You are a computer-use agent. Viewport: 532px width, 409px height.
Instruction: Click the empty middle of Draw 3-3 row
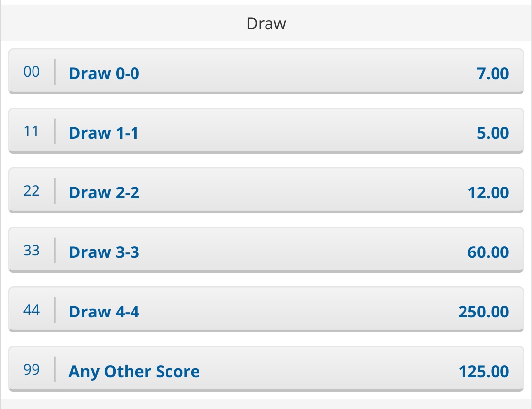click(296, 252)
